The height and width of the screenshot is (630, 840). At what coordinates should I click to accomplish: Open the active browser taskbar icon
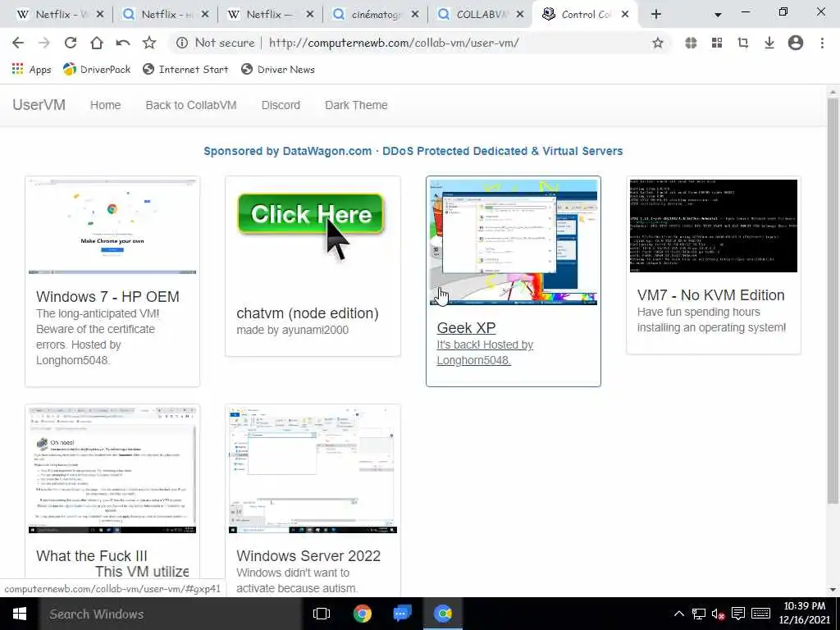[x=443, y=614]
